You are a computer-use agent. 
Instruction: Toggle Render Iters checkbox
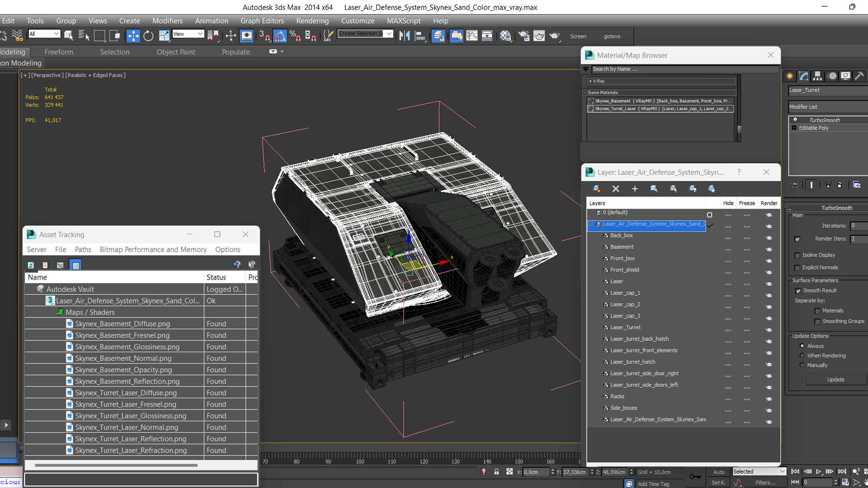[797, 239]
